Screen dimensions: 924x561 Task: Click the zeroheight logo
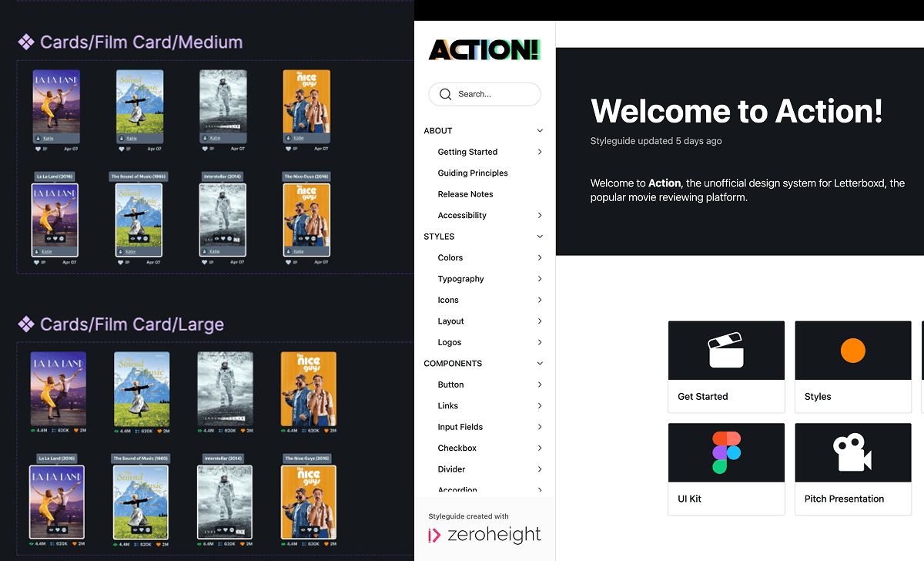pos(484,535)
